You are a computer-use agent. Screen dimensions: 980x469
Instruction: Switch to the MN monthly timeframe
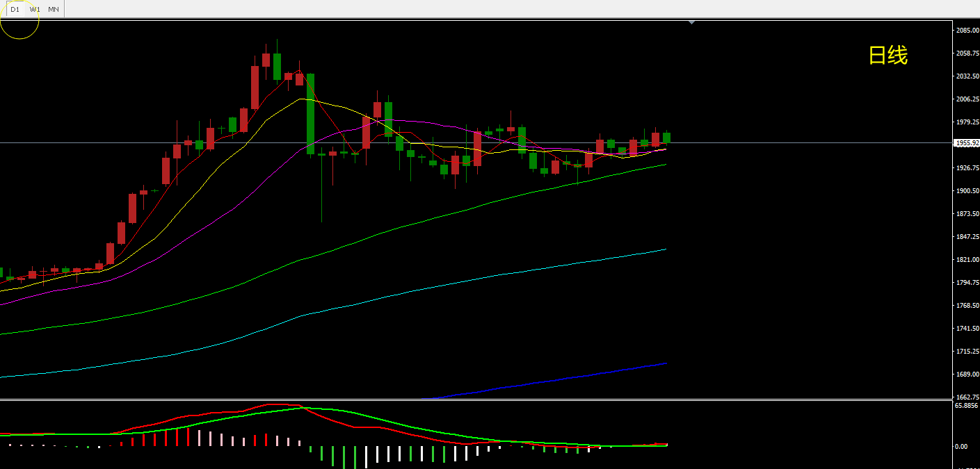pos(54,9)
